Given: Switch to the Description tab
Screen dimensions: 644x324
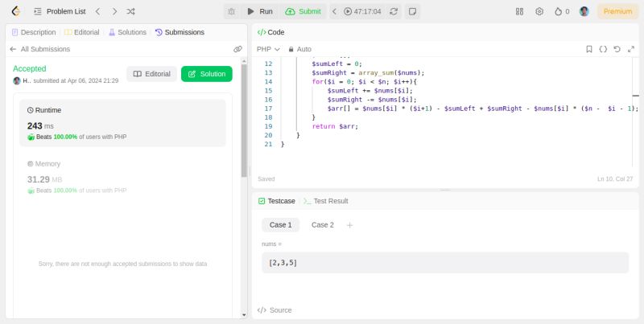Looking at the screenshot, I should (x=33, y=32).
